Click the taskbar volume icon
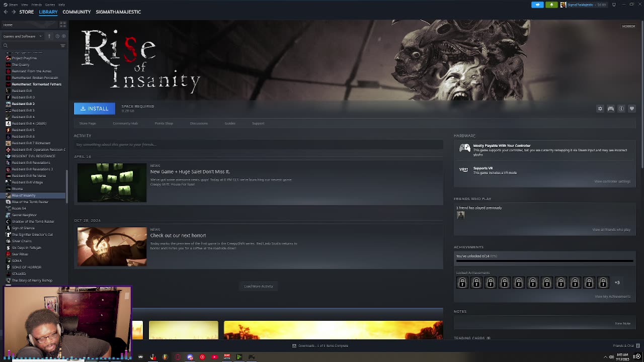 point(611,357)
